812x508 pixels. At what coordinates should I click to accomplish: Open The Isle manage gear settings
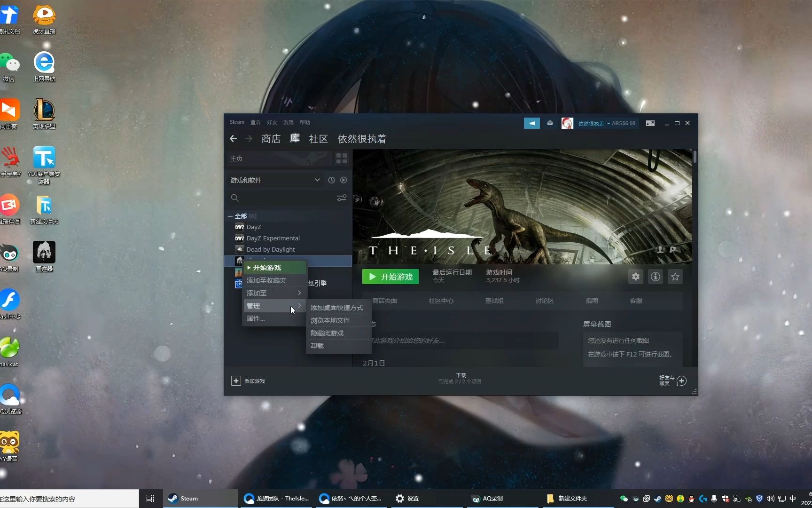(x=636, y=277)
